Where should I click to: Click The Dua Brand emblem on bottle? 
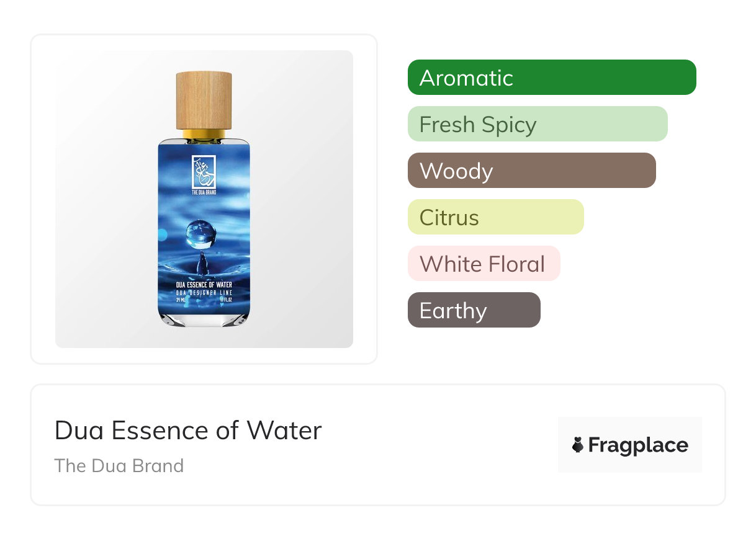click(x=204, y=171)
